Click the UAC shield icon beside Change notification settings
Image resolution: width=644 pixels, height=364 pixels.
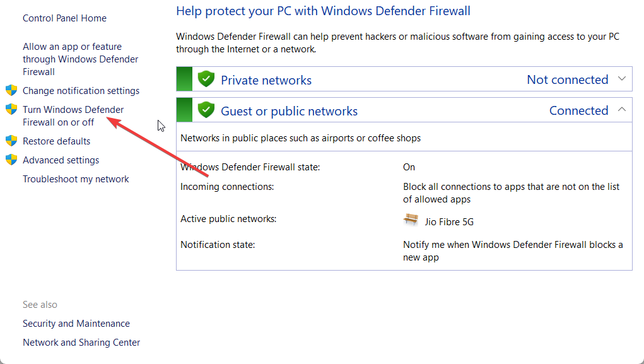click(11, 90)
